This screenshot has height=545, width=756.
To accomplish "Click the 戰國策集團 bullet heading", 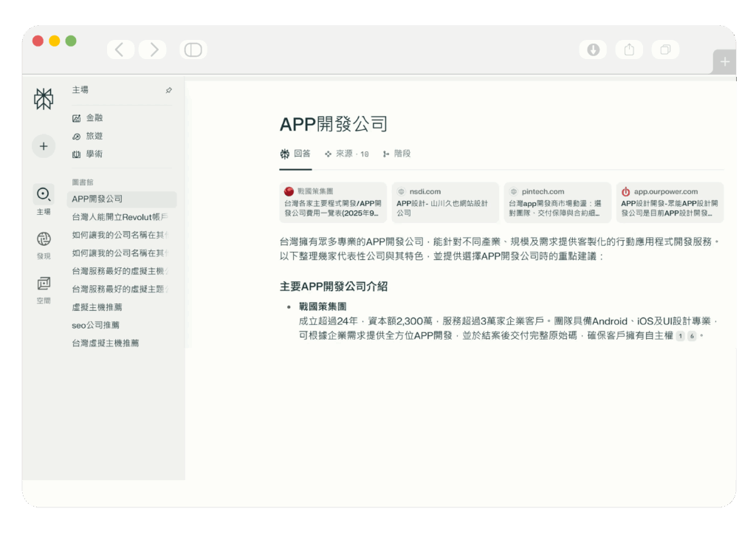I will pyautogui.click(x=323, y=306).
